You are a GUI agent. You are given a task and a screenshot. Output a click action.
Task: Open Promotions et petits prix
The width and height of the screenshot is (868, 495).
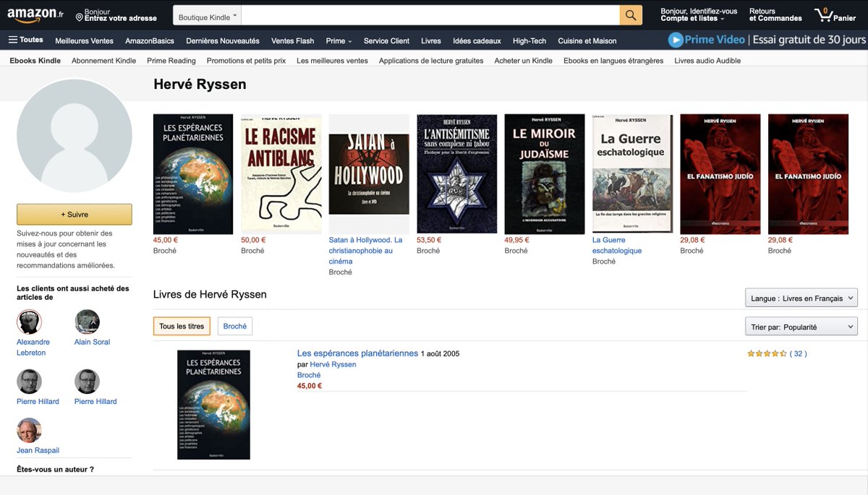[246, 61]
